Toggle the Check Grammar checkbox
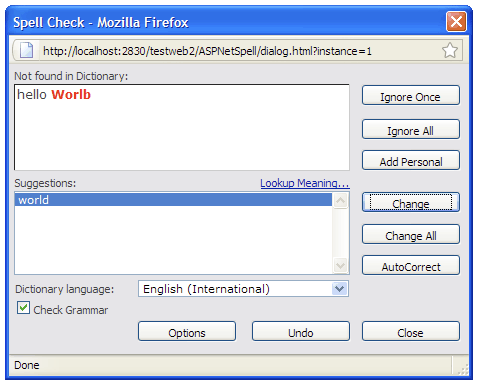 coord(23,308)
